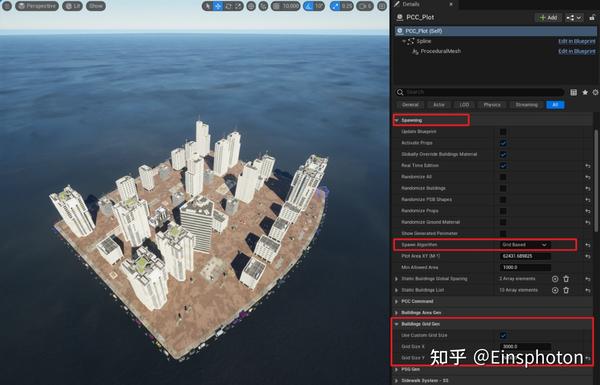
Task: Open the camera speed setting
Action: (365, 6)
